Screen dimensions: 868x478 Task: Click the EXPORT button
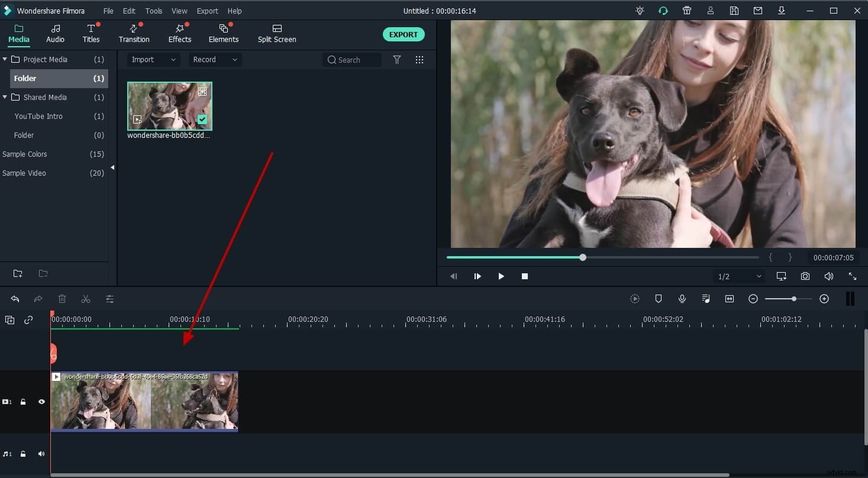click(404, 34)
